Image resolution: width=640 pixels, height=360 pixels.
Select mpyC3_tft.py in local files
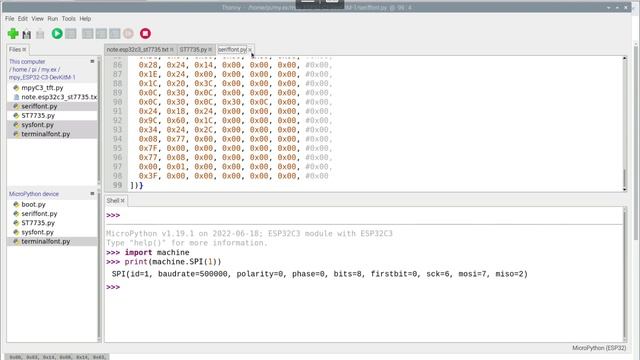click(x=42, y=88)
